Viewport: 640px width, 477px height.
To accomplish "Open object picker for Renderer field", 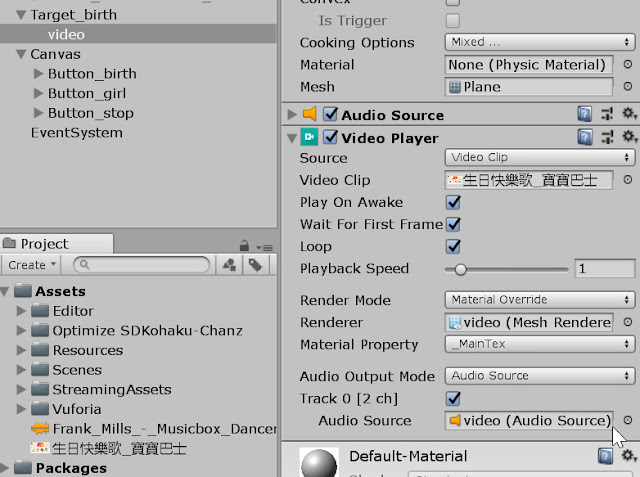I will tap(628, 322).
